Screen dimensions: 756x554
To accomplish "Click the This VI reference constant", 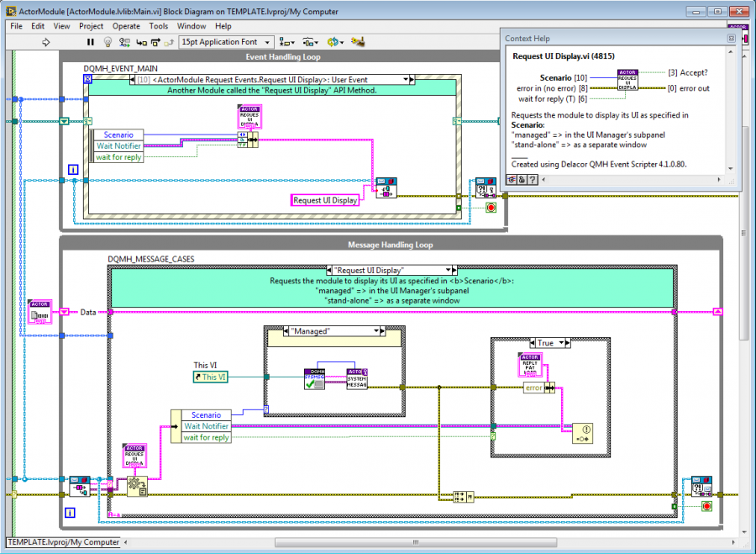I will [x=210, y=377].
